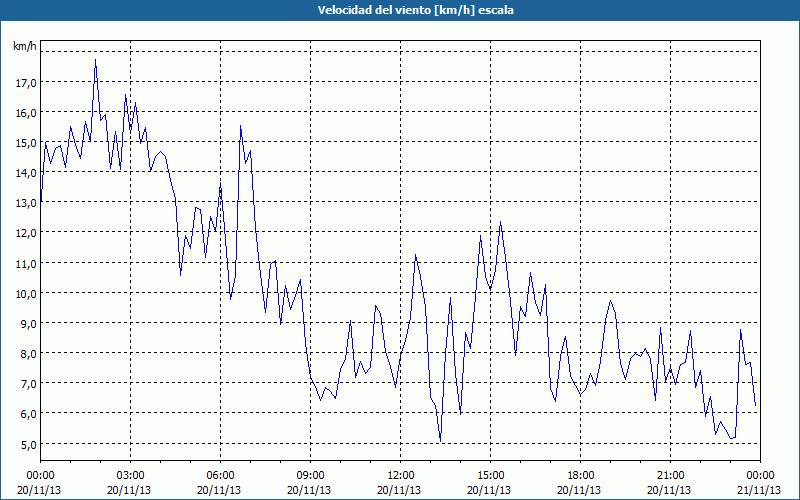Click the "21/11/13" date label
This screenshot has height=500, width=800.
[x=759, y=490]
